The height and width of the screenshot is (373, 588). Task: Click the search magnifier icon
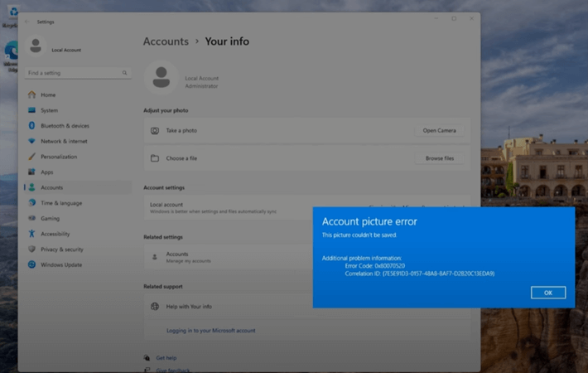click(x=124, y=73)
